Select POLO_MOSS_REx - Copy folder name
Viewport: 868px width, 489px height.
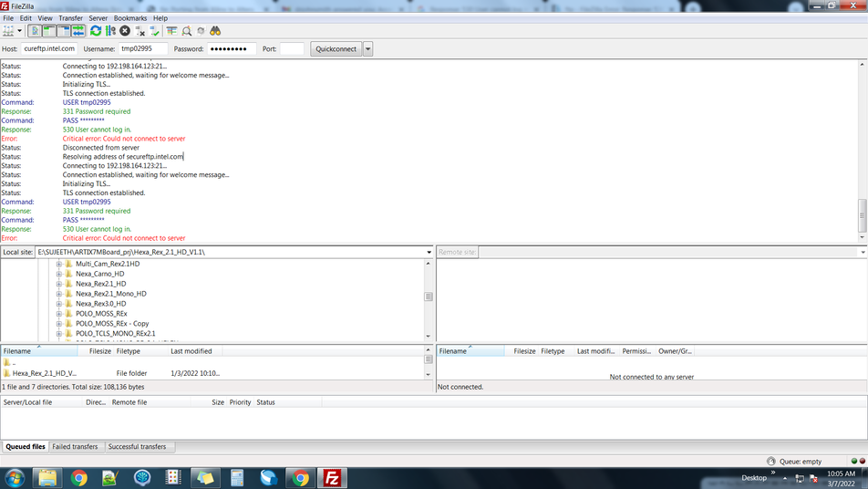[112, 324]
